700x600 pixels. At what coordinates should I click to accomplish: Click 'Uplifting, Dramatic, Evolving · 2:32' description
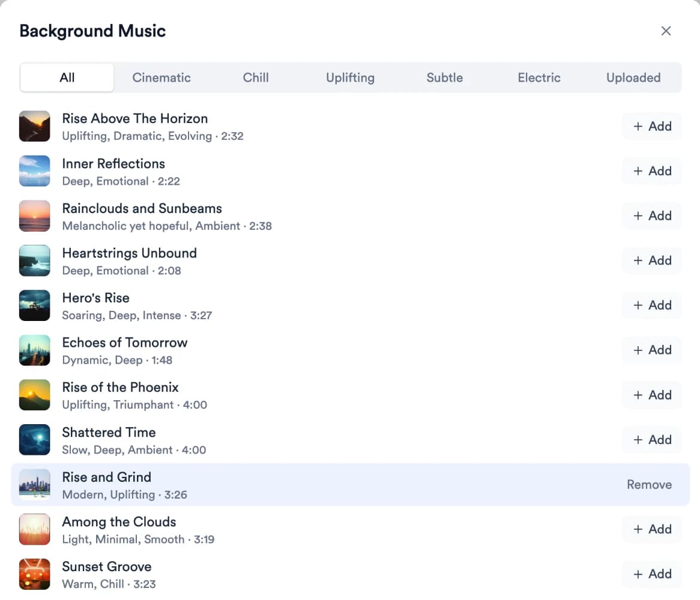(152, 136)
